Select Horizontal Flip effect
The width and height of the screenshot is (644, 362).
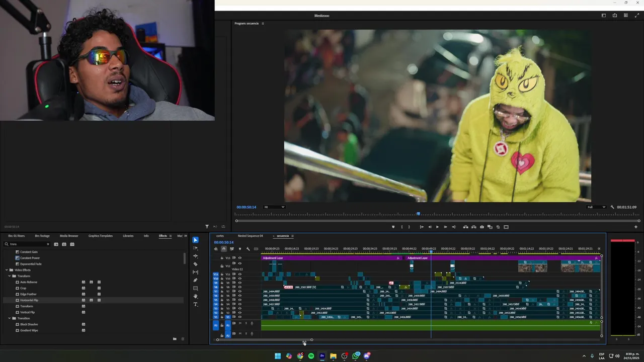29,300
